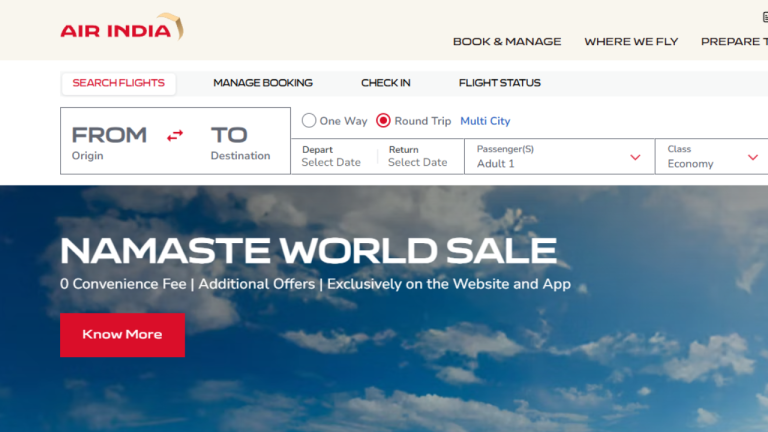768x432 pixels.
Task: Expand the Passenger(s) dropdown chevron
Action: [x=635, y=157]
